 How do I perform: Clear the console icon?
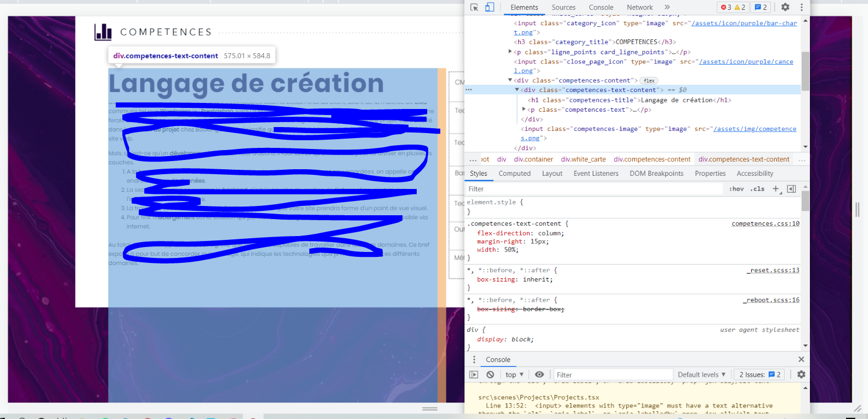(x=490, y=375)
